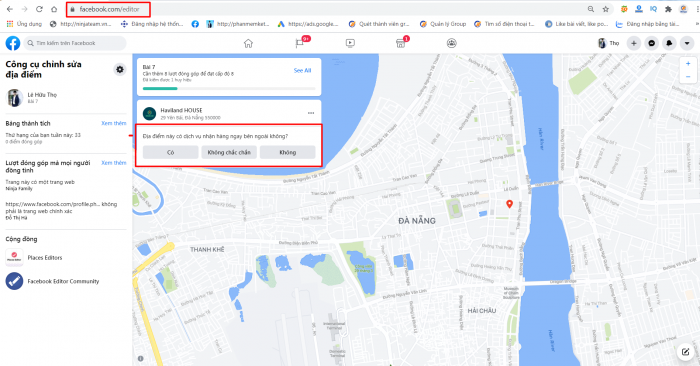This screenshot has width=700, height=366.
Task: Click "See All" on level card
Action: (302, 71)
